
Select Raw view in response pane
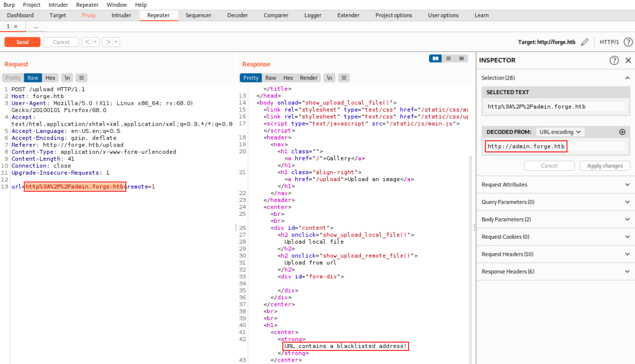pyautogui.click(x=271, y=78)
